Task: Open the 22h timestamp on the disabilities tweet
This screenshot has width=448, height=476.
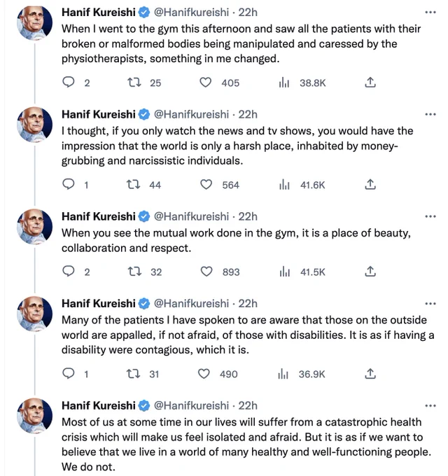Action: tap(248, 304)
